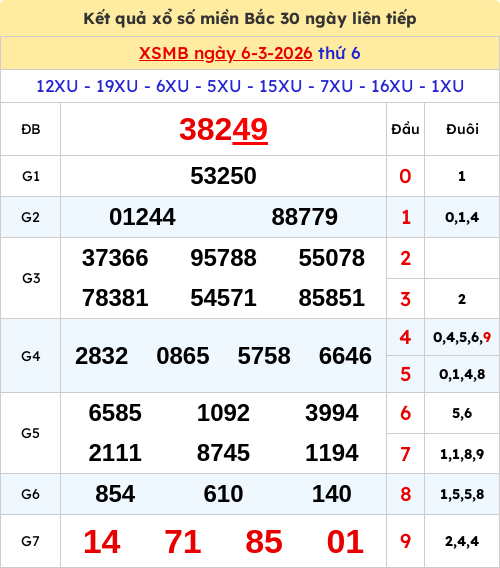Click head digit 9 in Đầu column
Viewport: 500px width, 568px height.
[x=405, y=541]
